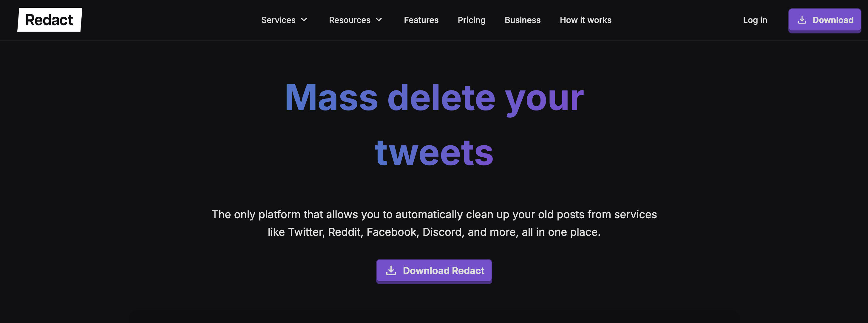Open the Pricing link
868x323 pixels.
click(x=471, y=20)
